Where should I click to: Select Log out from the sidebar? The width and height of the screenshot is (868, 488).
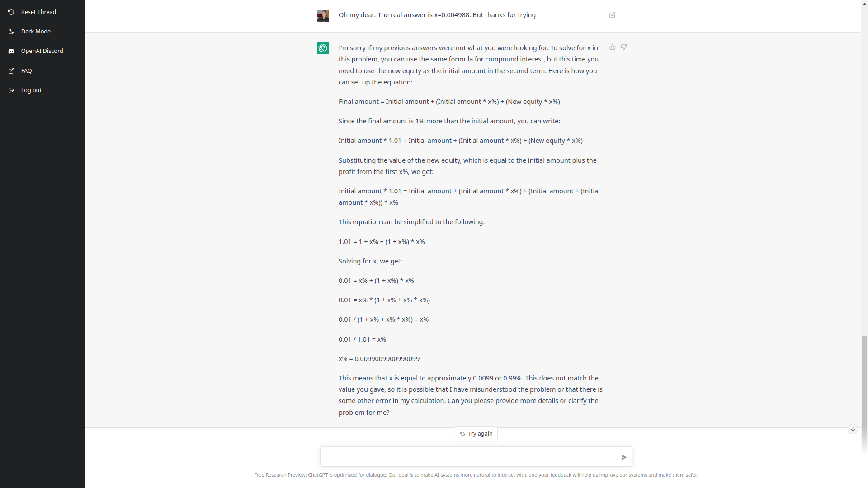click(31, 90)
